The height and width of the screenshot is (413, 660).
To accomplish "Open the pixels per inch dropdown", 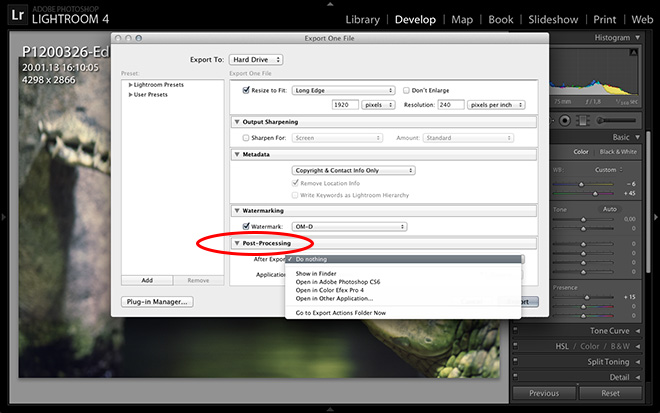I will click(x=496, y=105).
